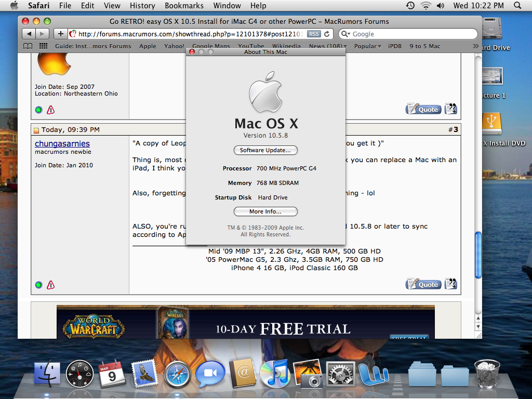Click the scrollbar down arrow in Safari

[478, 327]
